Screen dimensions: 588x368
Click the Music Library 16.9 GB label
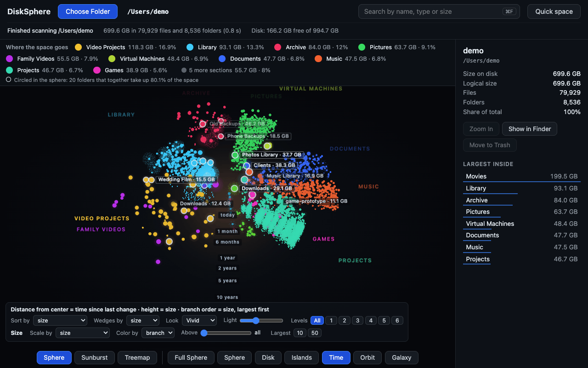pyautogui.click(x=295, y=176)
